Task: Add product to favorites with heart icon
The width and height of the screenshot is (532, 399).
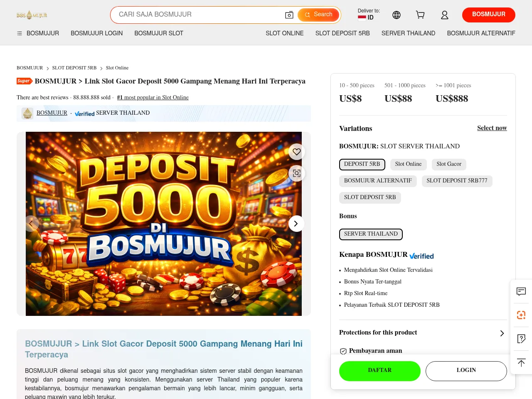Action: [x=297, y=152]
